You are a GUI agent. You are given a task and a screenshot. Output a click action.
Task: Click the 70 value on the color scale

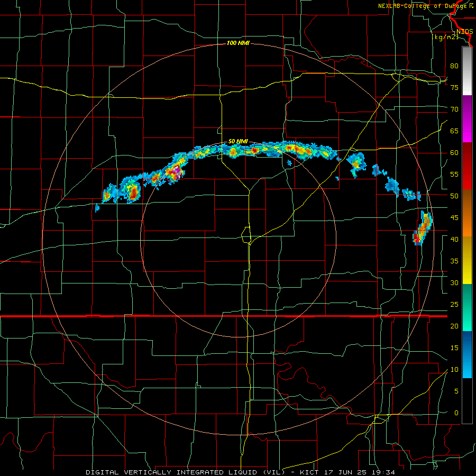[454, 109]
